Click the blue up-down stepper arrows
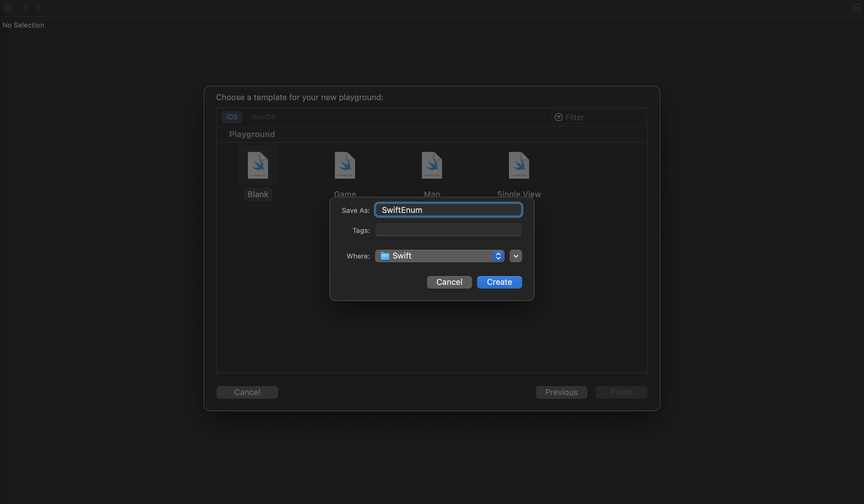The height and width of the screenshot is (504, 864). pos(498,256)
